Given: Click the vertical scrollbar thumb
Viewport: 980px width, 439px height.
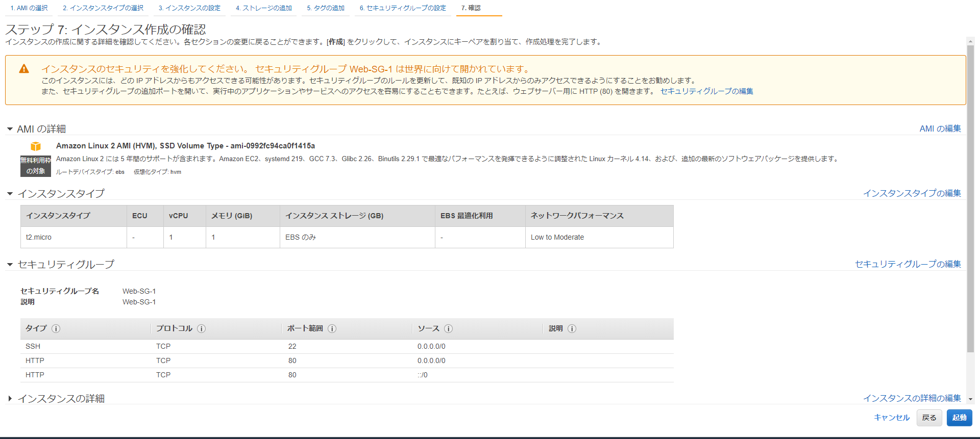Looking at the screenshot, I should pos(970,199).
